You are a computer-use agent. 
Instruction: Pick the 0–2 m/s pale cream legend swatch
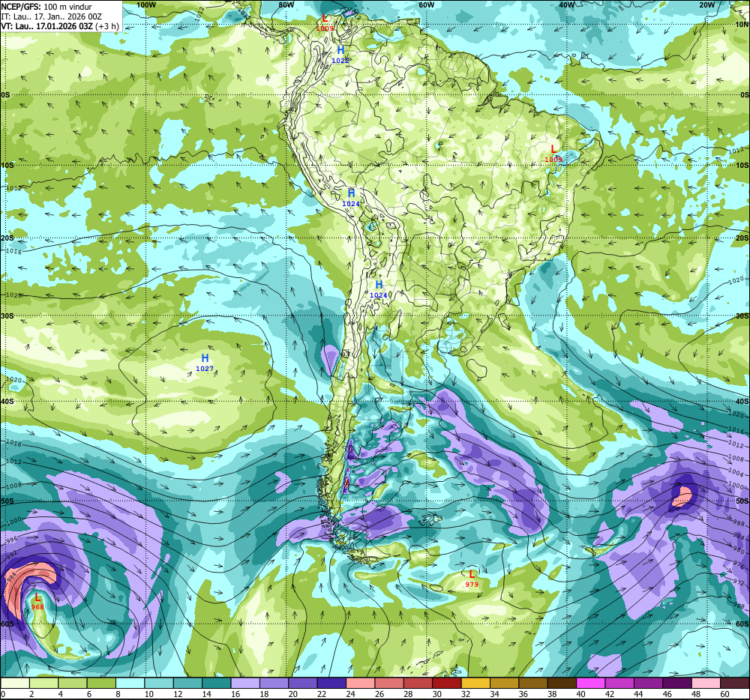click(15, 684)
